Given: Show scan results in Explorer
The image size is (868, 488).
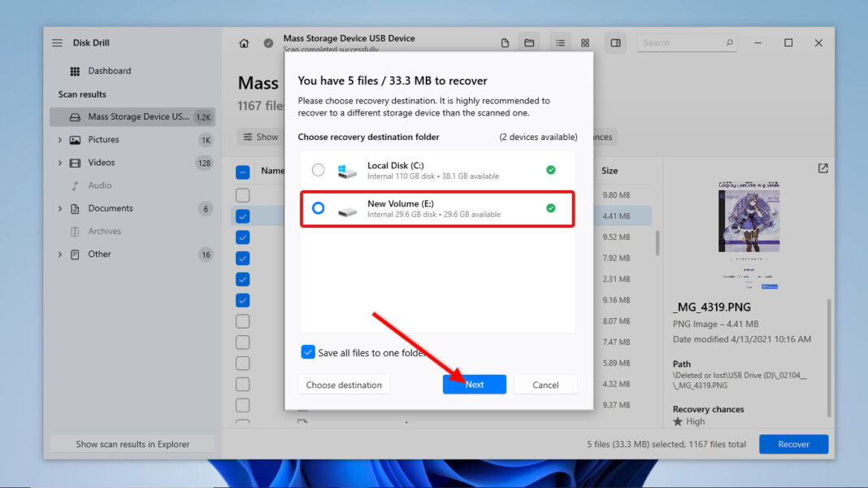Looking at the screenshot, I should pos(132,443).
